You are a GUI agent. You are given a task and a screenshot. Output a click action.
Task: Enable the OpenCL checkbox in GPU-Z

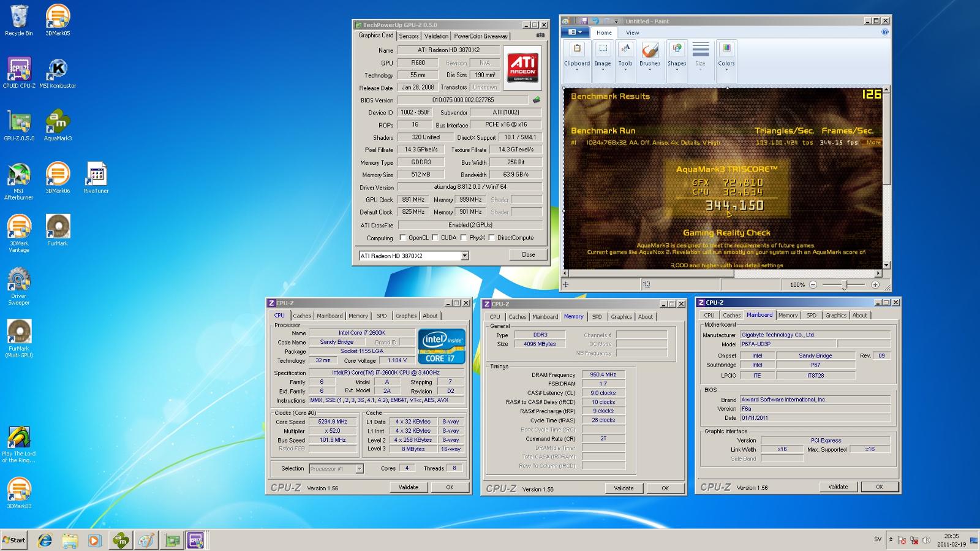[402, 238]
